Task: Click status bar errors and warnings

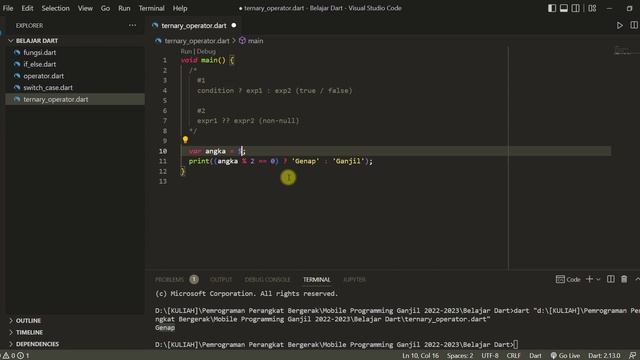Action: click(16, 356)
